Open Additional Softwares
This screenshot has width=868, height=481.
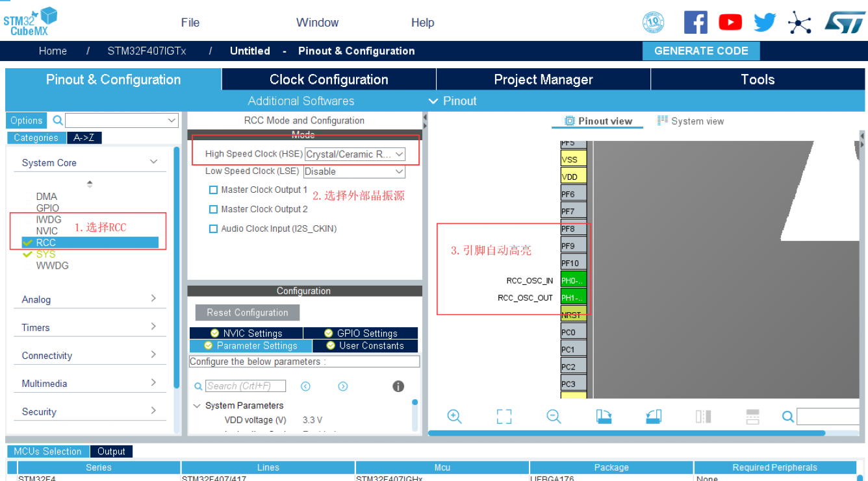(301, 101)
